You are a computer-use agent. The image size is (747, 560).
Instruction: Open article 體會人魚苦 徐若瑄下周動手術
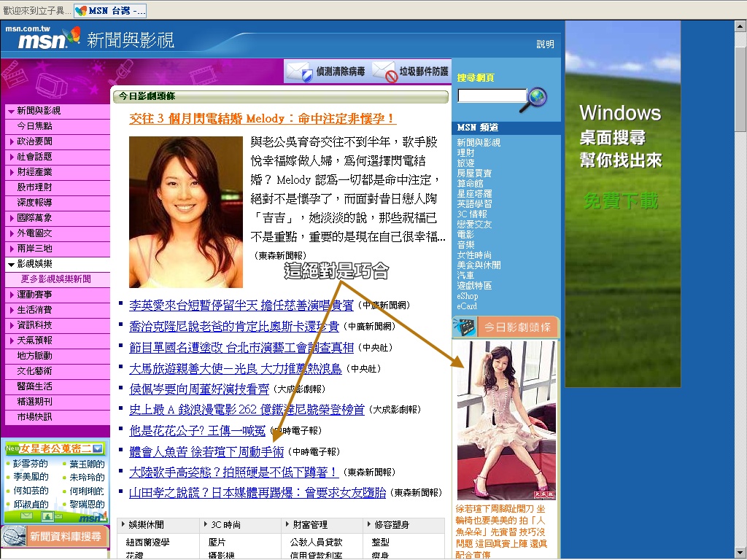206,451
